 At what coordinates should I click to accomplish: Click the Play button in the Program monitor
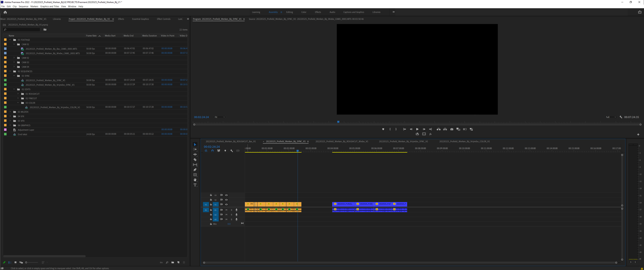pos(417,129)
